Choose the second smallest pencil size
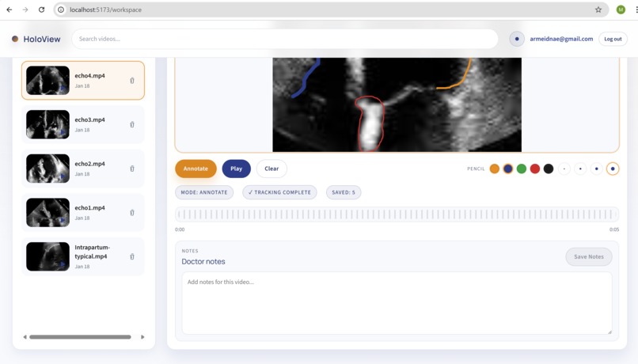 580,169
